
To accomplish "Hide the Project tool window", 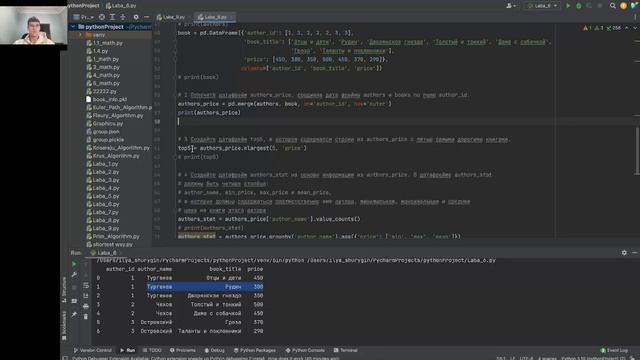I will pos(147,17).
